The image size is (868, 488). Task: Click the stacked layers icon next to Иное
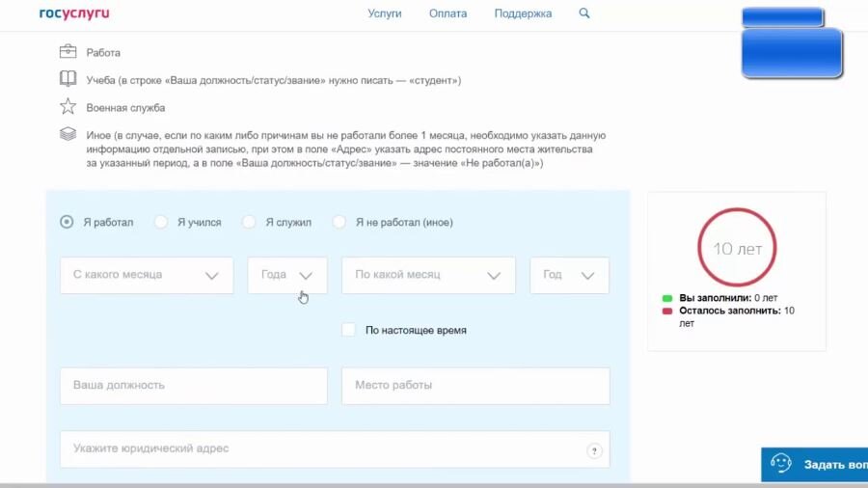(x=68, y=134)
